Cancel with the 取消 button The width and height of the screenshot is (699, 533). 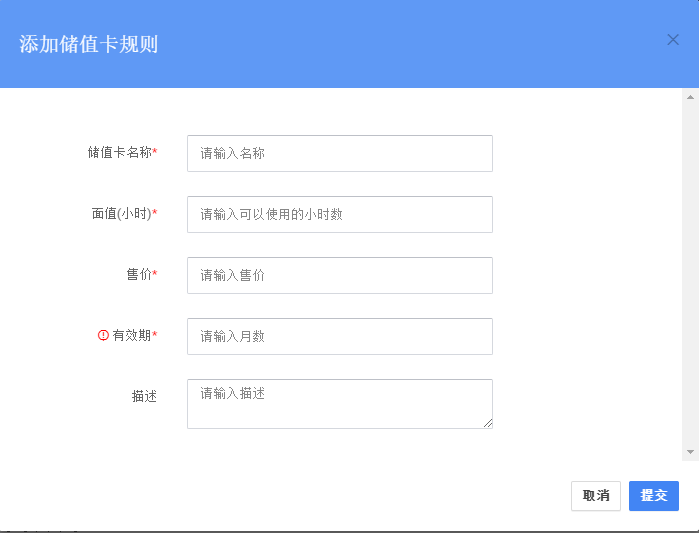596,496
